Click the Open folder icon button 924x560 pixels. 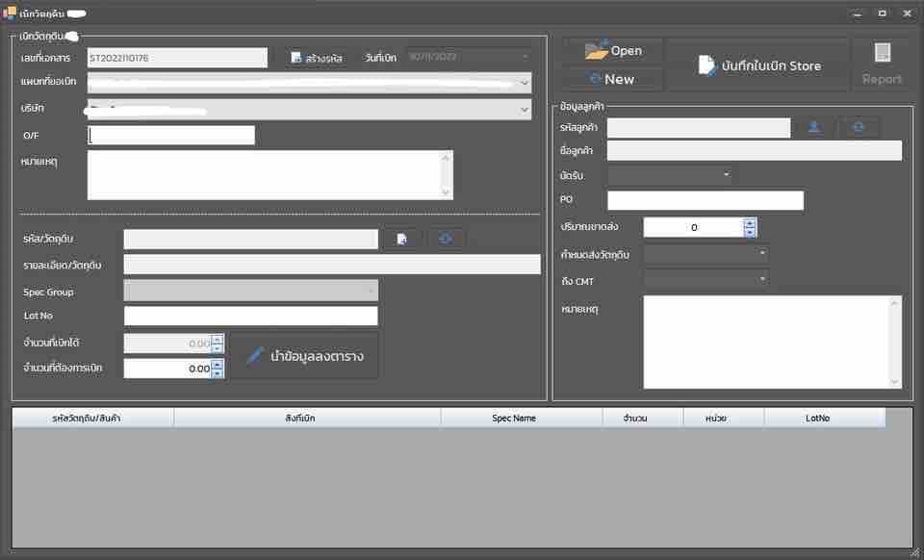pos(613,51)
